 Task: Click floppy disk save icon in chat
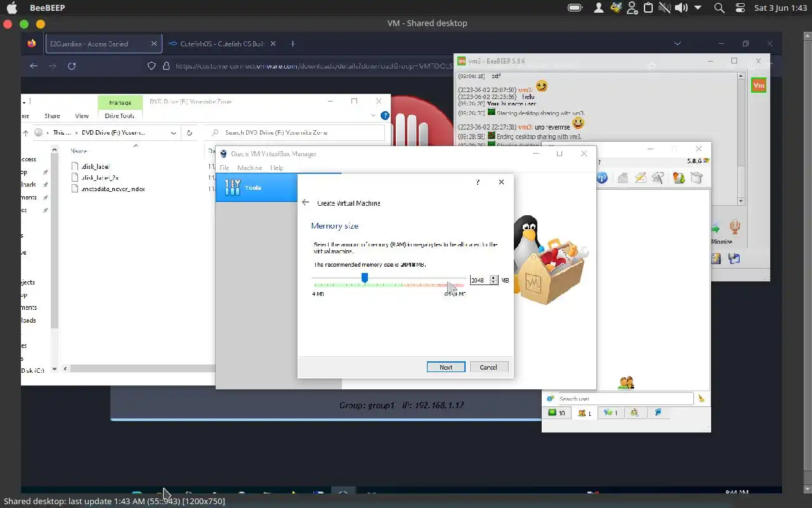(x=734, y=258)
